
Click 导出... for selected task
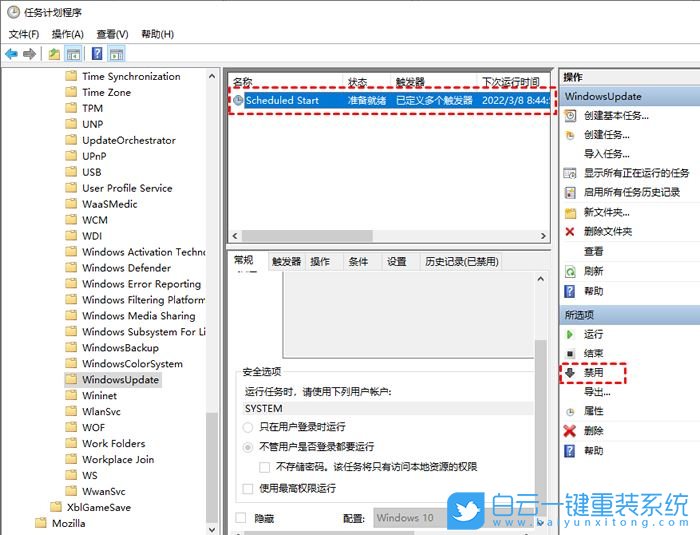click(x=597, y=392)
